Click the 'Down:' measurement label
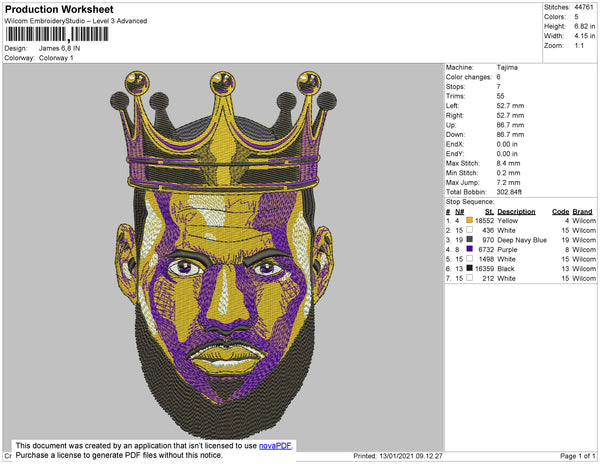This screenshot has width=600, height=464. coord(455,135)
